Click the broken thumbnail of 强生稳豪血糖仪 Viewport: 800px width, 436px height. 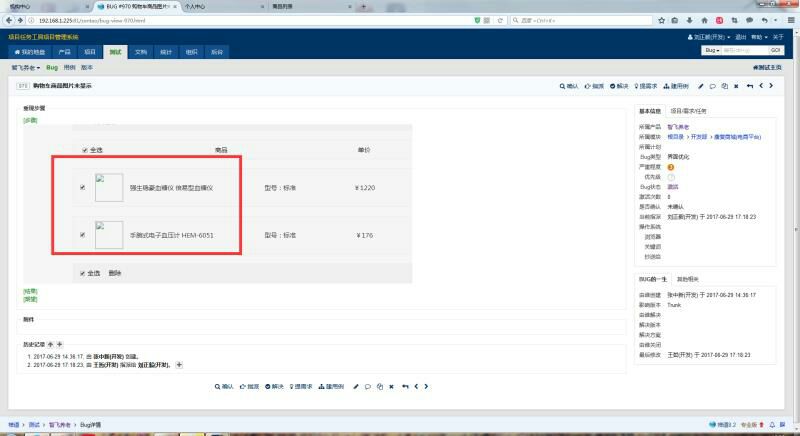108,187
